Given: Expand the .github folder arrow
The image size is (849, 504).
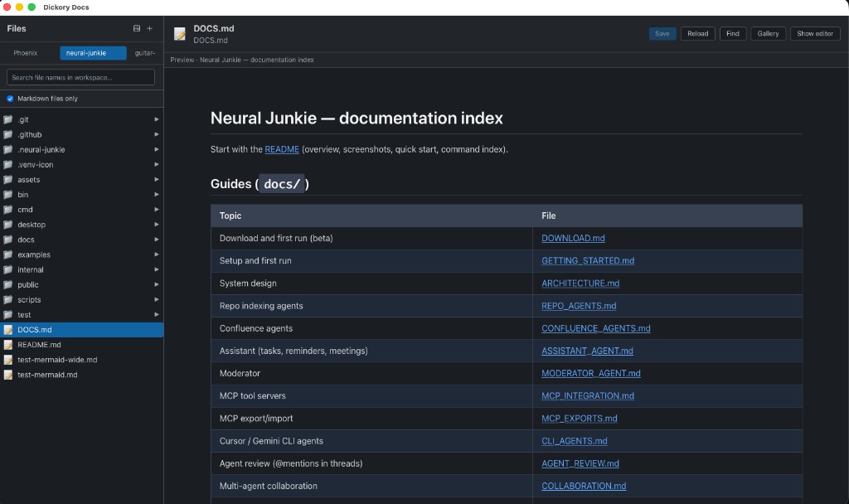Looking at the screenshot, I should 157,135.
